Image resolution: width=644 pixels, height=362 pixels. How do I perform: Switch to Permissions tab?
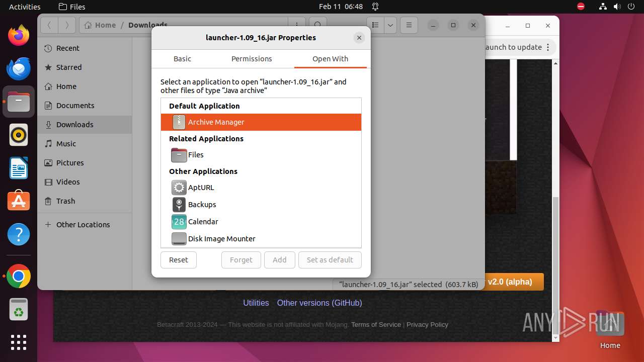[x=252, y=59]
